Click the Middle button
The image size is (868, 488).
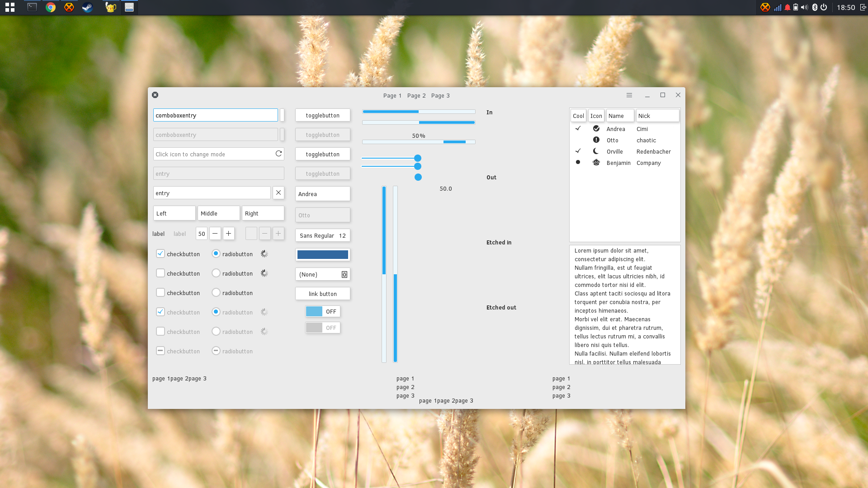coord(219,213)
